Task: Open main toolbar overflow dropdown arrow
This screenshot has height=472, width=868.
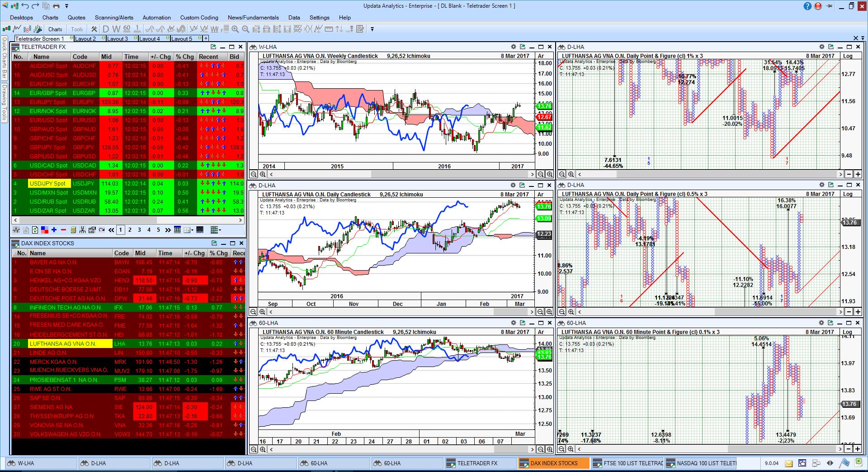Action: pos(372,29)
